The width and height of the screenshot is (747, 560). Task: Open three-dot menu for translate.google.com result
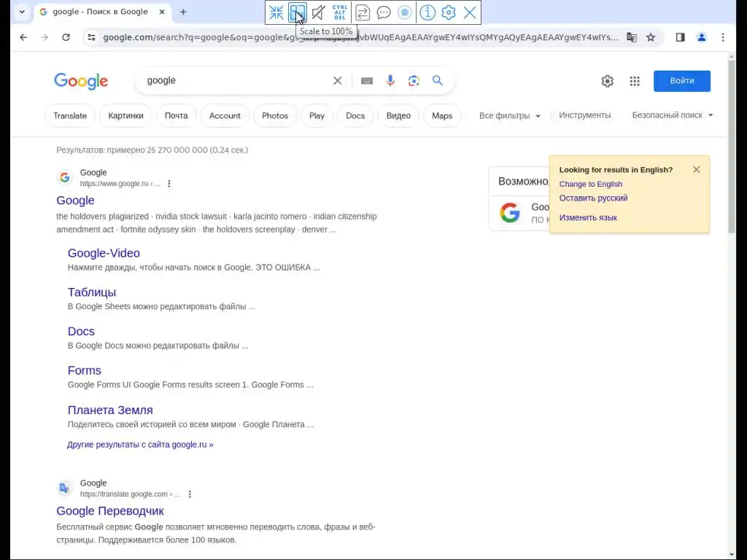click(190, 494)
